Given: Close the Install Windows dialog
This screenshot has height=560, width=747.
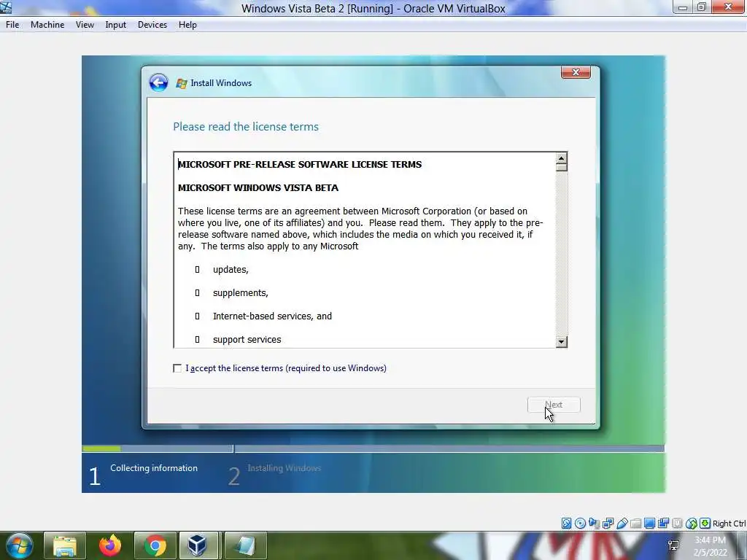Looking at the screenshot, I should tap(576, 72).
